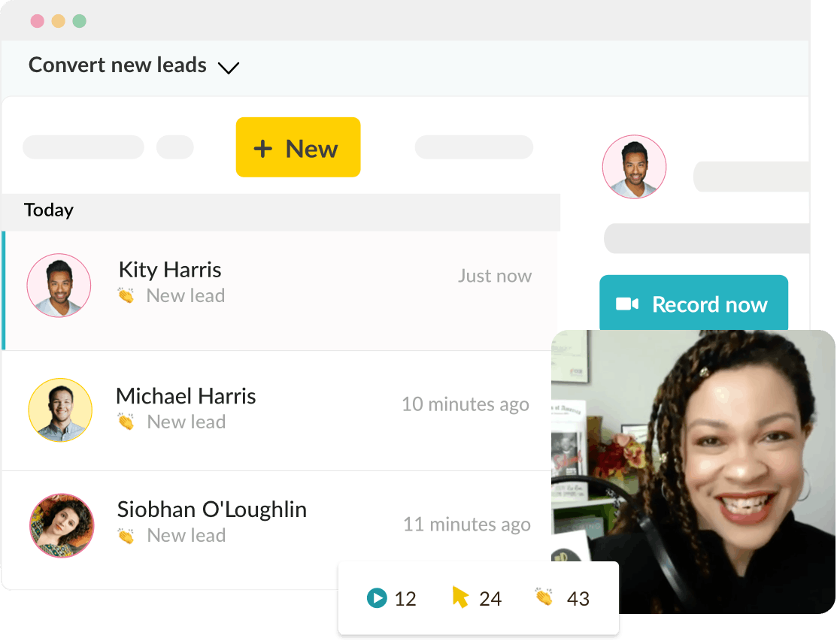Click clapping hands icon under Michael Harris

point(126,422)
